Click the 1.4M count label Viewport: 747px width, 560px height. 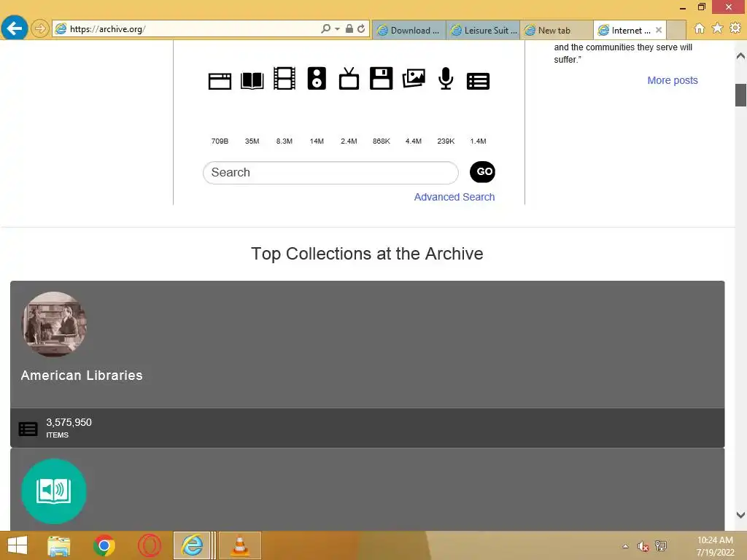point(478,141)
